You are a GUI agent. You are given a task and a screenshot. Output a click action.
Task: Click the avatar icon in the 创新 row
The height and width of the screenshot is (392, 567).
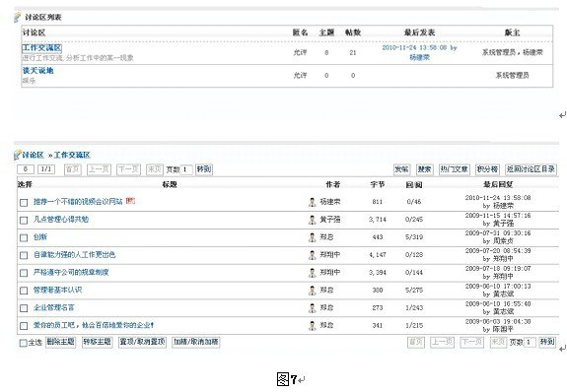(x=312, y=237)
